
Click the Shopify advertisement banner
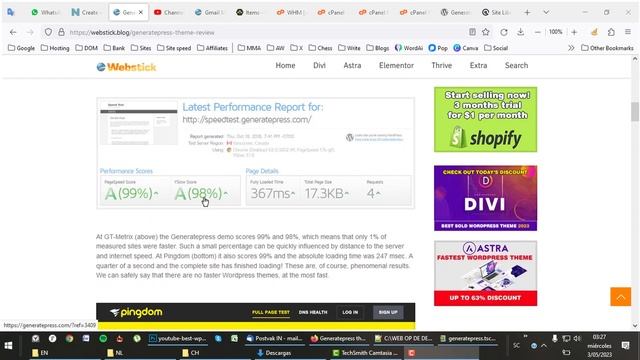coord(485,119)
